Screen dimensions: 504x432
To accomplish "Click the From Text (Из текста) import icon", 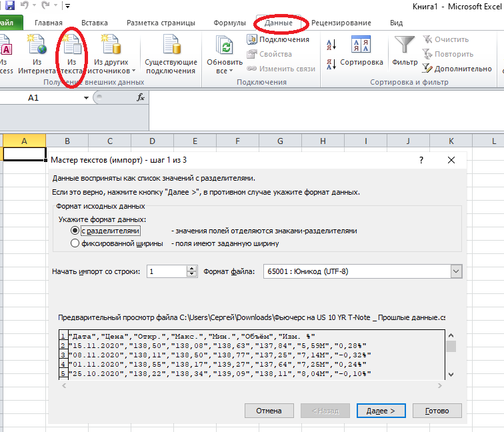I will click(x=72, y=45).
